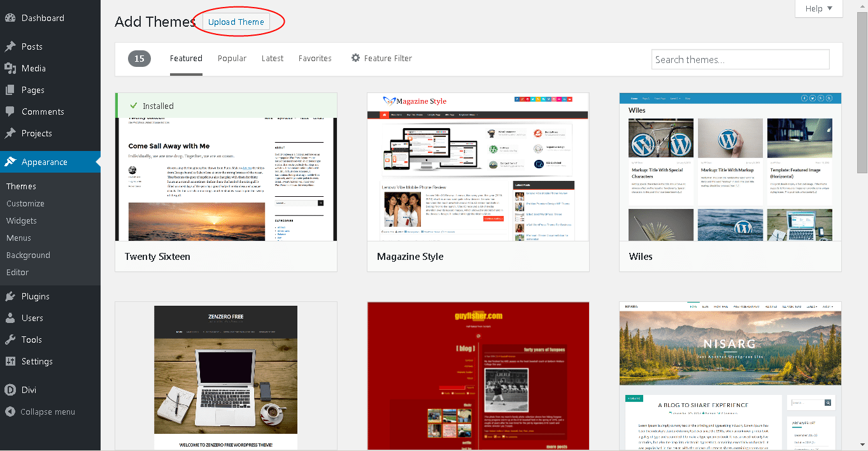Click the Comments bubble icon
The width and height of the screenshot is (868, 451).
tap(10, 111)
